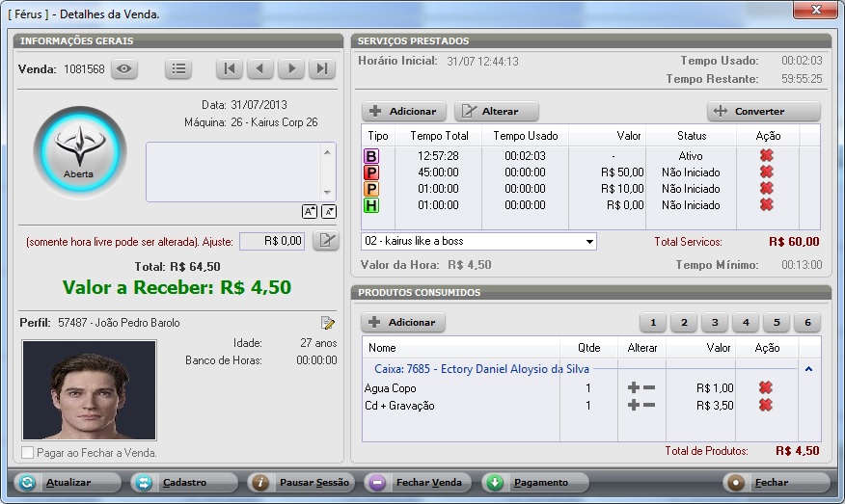This screenshot has width=845, height=504.
Task: Select the Agua Copo product name
Action: [x=390, y=388]
